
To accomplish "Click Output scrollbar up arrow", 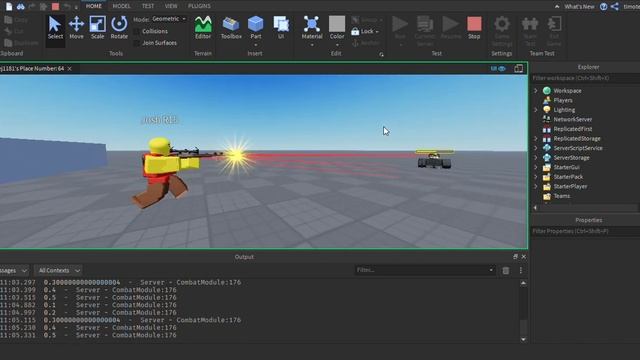I will pos(523,283).
